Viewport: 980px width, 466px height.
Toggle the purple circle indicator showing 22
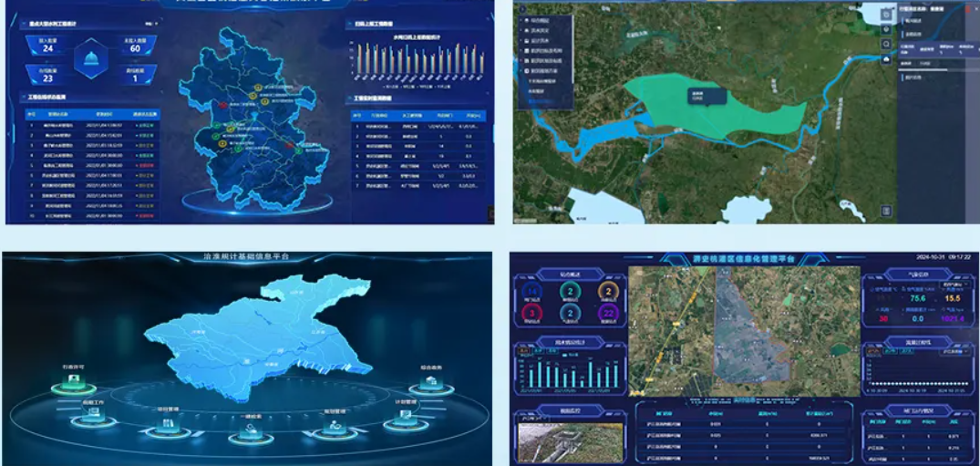607,315
